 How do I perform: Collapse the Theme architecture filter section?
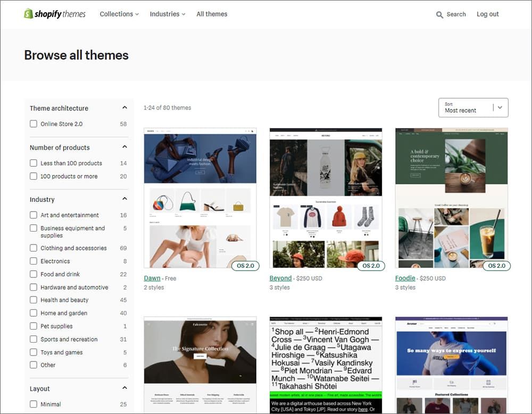point(124,107)
